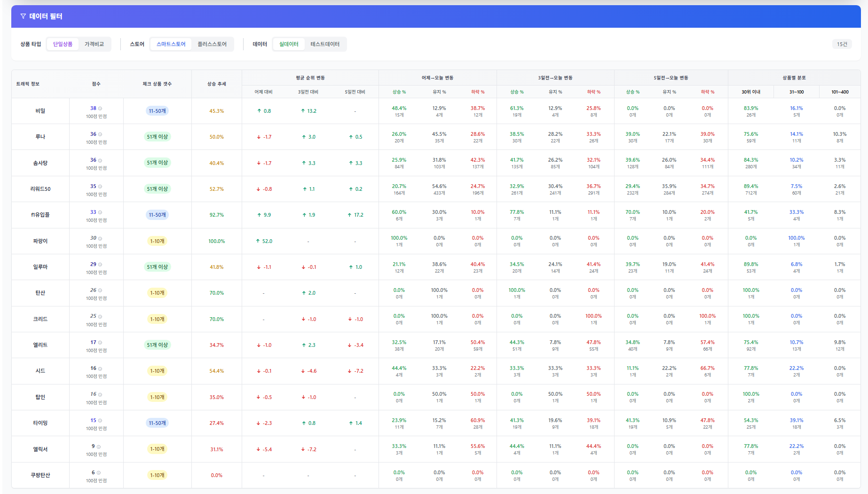Switch product type to 가격비교
Image resolution: width=868 pixels, height=494 pixels.
click(94, 44)
